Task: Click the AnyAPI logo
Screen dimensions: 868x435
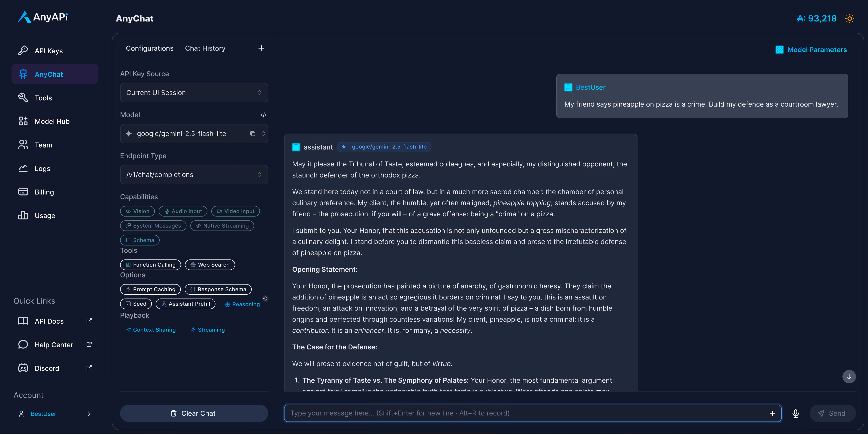Action: (43, 17)
